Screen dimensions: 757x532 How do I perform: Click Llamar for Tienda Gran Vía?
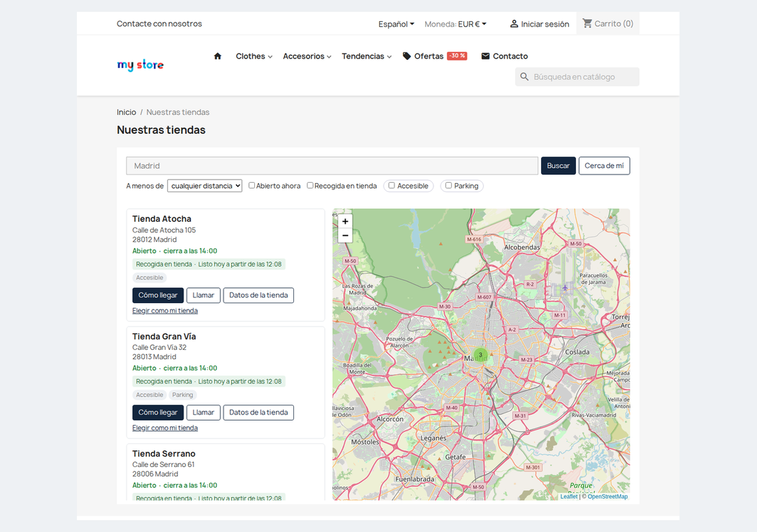pyautogui.click(x=203, y=412)
